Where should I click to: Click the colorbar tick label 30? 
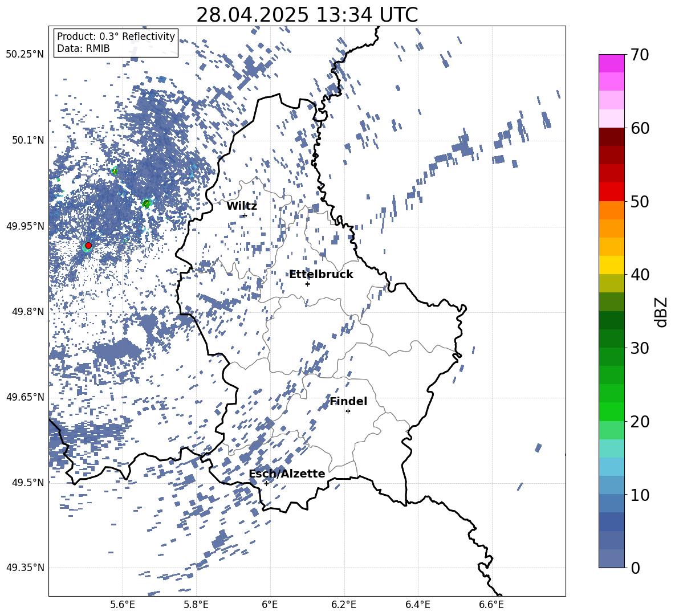pos(640,348)
